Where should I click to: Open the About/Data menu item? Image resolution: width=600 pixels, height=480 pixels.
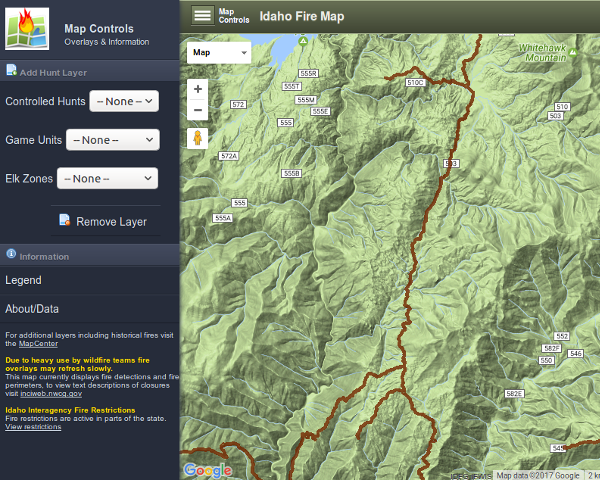tap(32, 309)
